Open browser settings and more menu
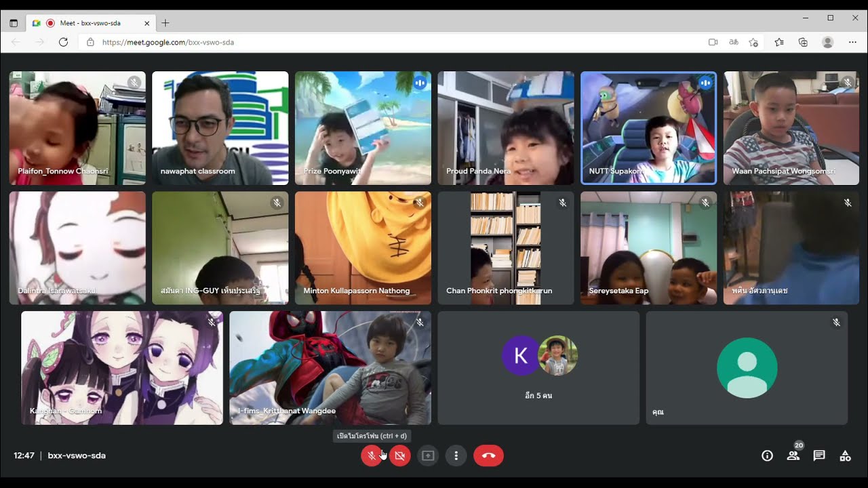Viewport: 868px width, 488px height. (852, 42)
